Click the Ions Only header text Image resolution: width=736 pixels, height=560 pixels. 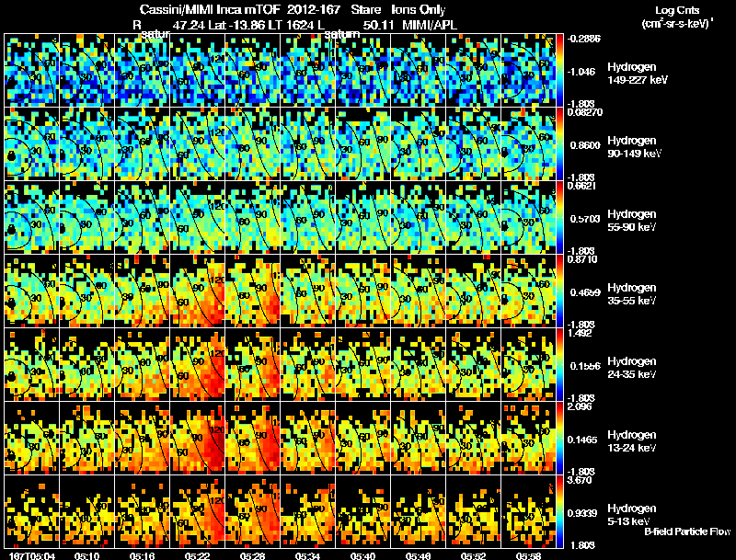click(419, 10)
